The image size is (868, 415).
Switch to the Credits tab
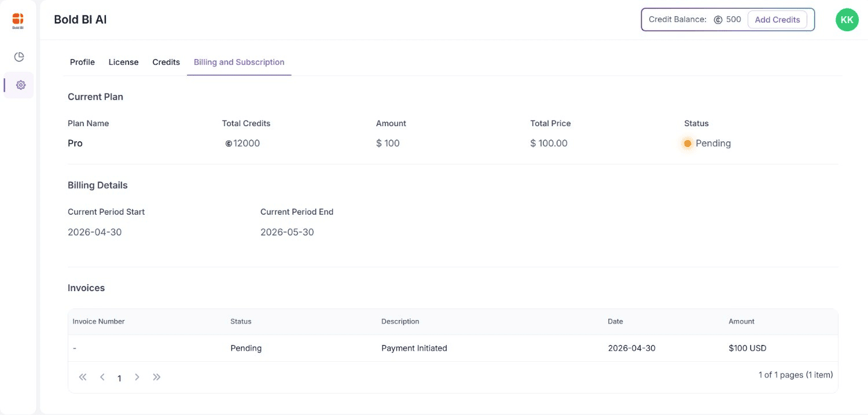point(166,62)
